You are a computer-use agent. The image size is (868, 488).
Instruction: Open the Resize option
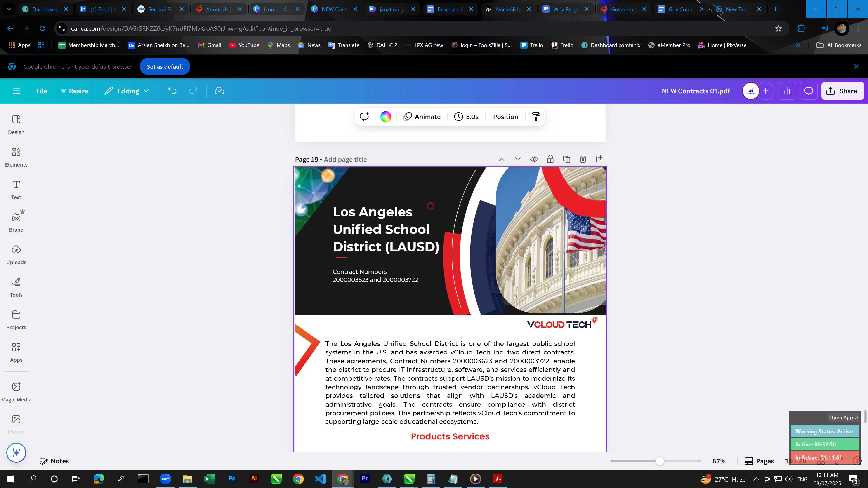74,91
